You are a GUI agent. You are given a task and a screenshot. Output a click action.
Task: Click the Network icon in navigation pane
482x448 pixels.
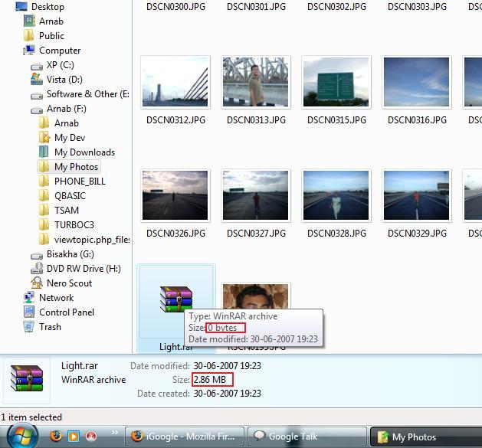(29, 298)
